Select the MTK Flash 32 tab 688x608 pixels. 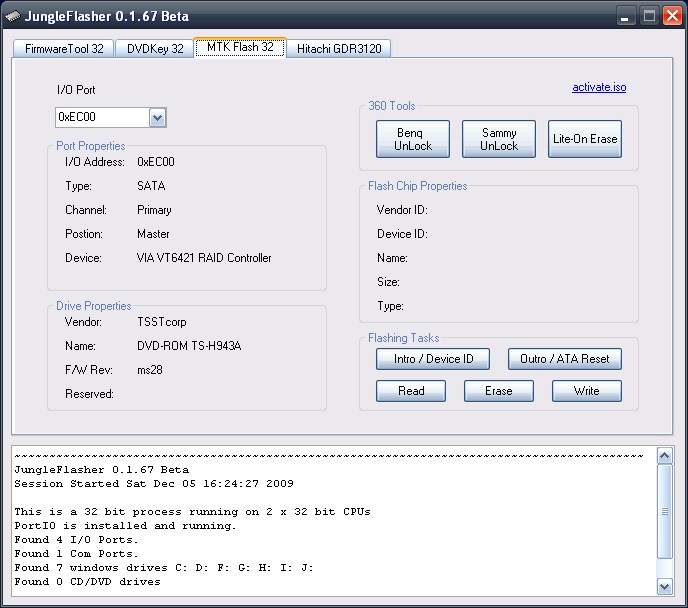(x=240, y=47)
